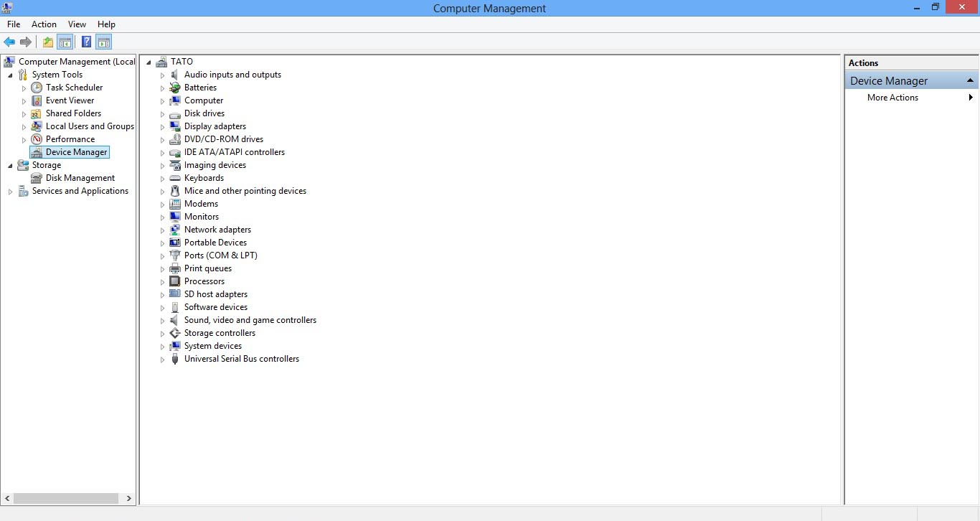This screenshot has height=521, width=980.
Task: Click the Universal Serial Bus controllers icon
Action: [175, 359]
